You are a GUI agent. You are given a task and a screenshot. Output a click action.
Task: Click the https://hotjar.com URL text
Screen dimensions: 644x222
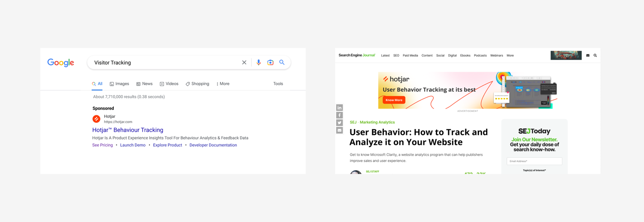click(x=118, y=122)
